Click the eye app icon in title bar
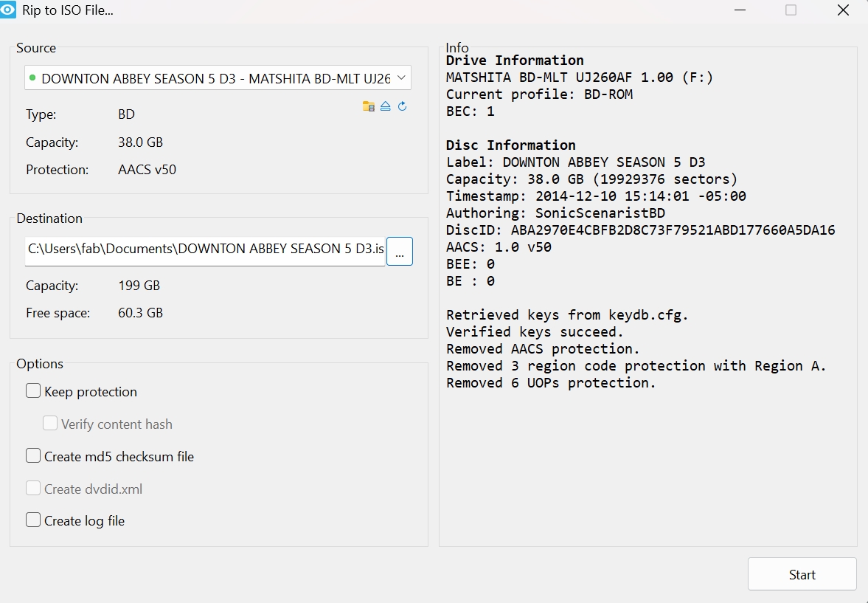This screenshot has height=603, width=868. tap(9, 10)
